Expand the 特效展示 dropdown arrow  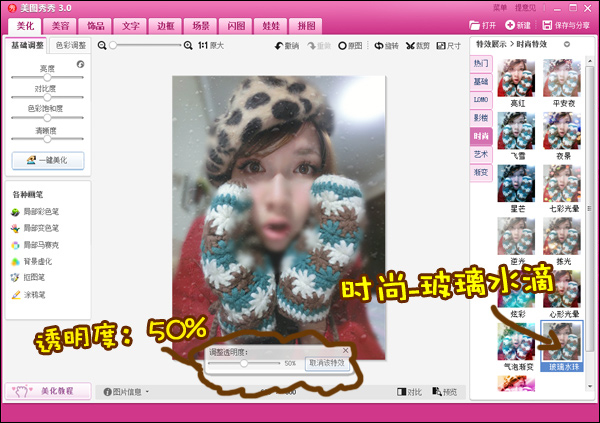click(567, 44)
